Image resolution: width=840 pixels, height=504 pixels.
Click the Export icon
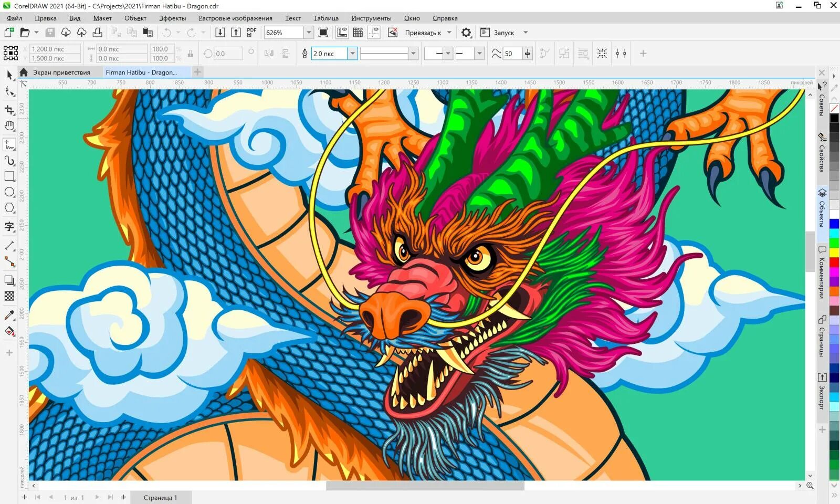pos(236,33)
